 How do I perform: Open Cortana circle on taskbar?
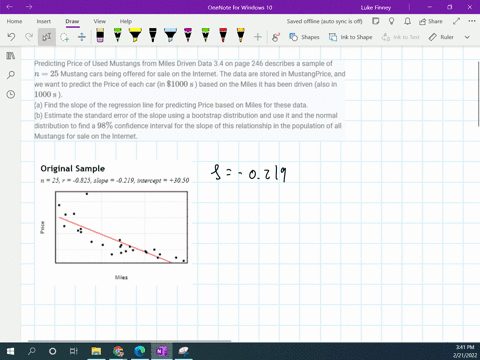click(52, 351)
